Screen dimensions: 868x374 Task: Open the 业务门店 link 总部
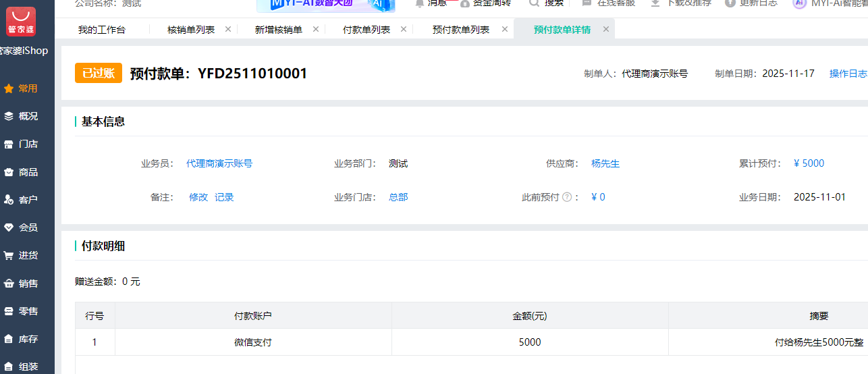[398, 197]
